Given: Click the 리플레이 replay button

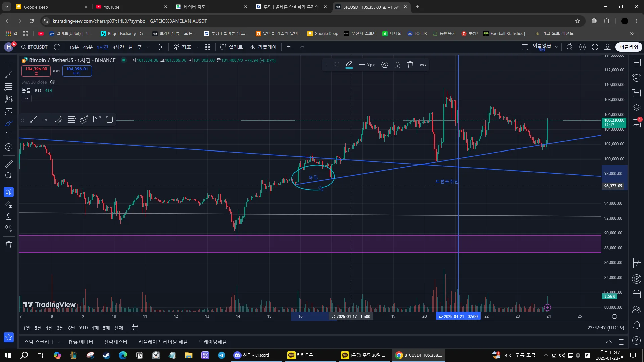Looking at the screenshot, I should click(263, 47).
